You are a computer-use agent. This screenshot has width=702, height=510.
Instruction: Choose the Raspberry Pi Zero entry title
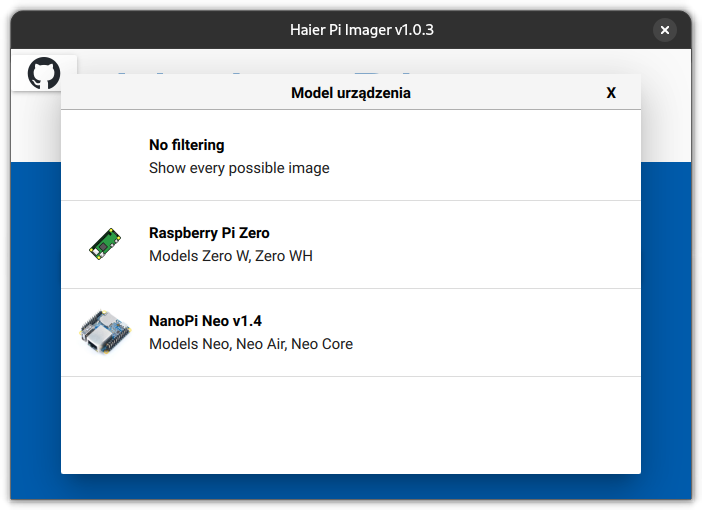[x=209, y=233]
